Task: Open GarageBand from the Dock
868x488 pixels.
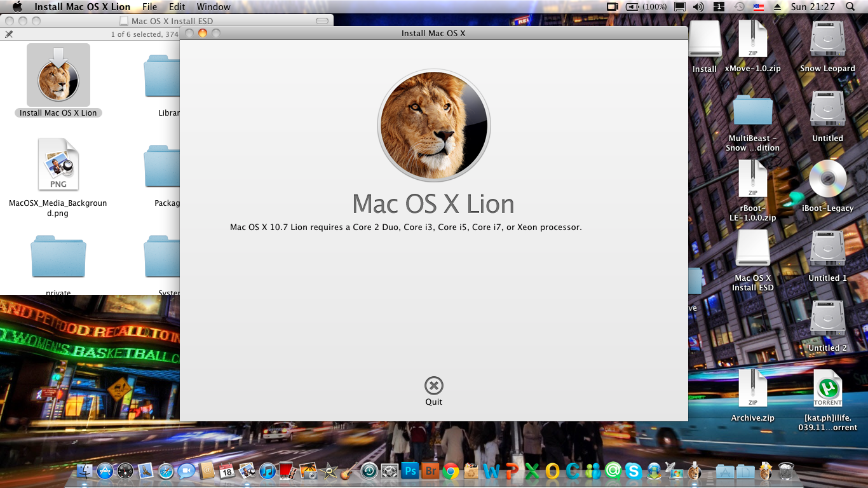Action: pos(348,471)
